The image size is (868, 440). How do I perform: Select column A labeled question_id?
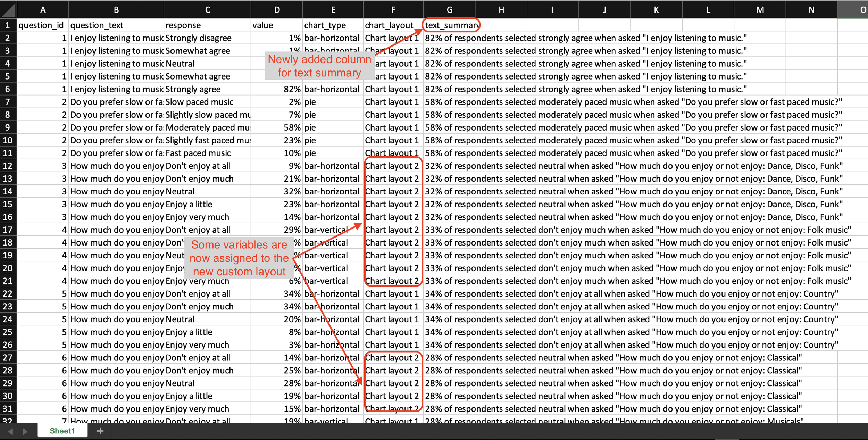(43, 9)
